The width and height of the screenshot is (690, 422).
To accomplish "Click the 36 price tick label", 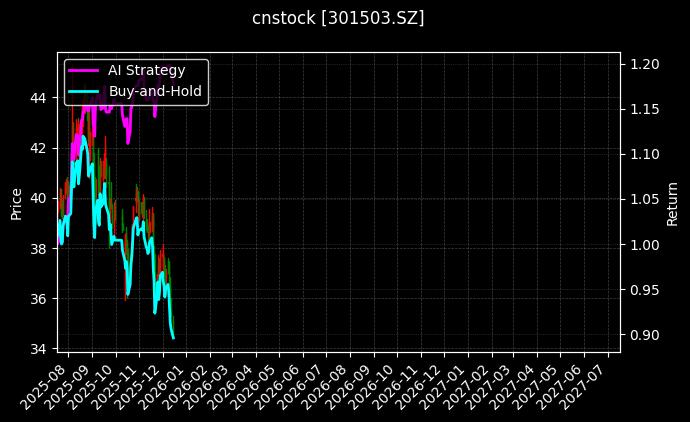I will tap(38, 299).
